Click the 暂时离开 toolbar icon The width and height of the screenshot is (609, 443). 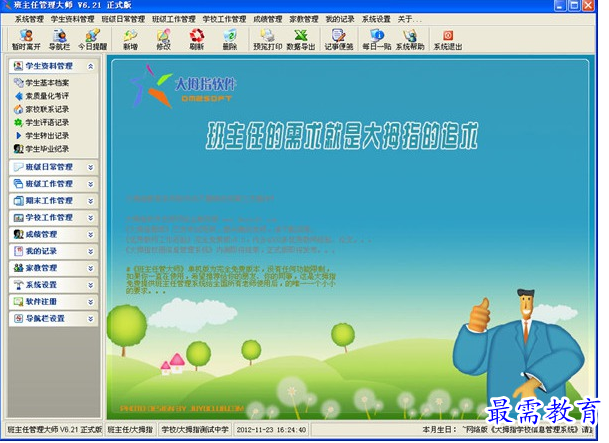[x=26, y=40]
